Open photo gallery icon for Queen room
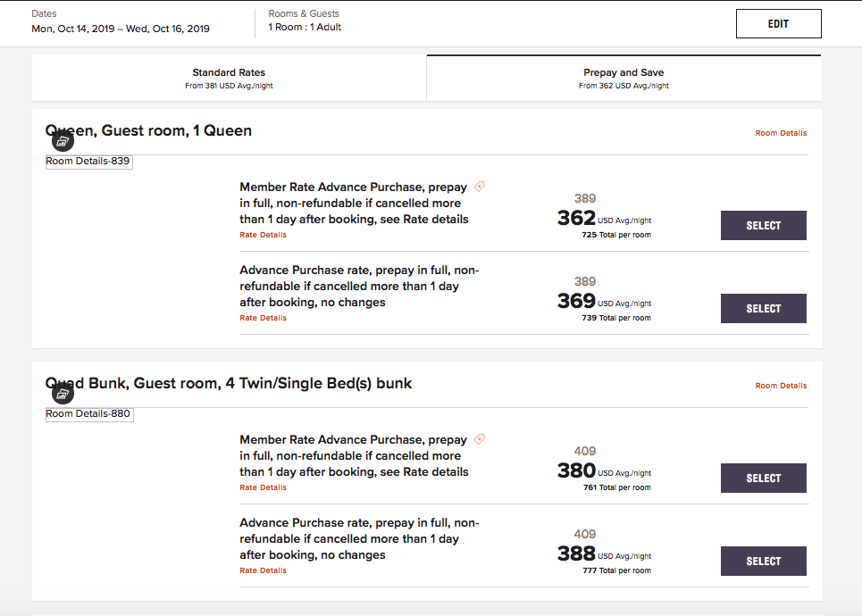Screen dimensions: 862x616 63,141
